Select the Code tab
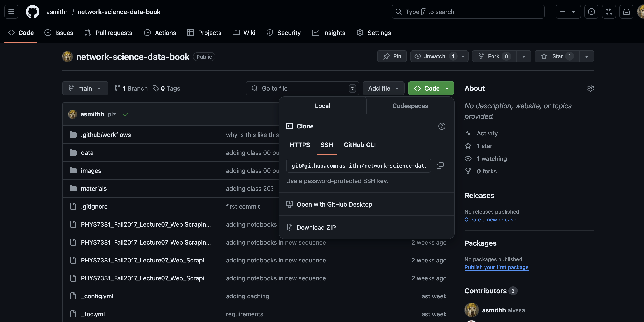 pyautogui.click(x=21, y=33)
